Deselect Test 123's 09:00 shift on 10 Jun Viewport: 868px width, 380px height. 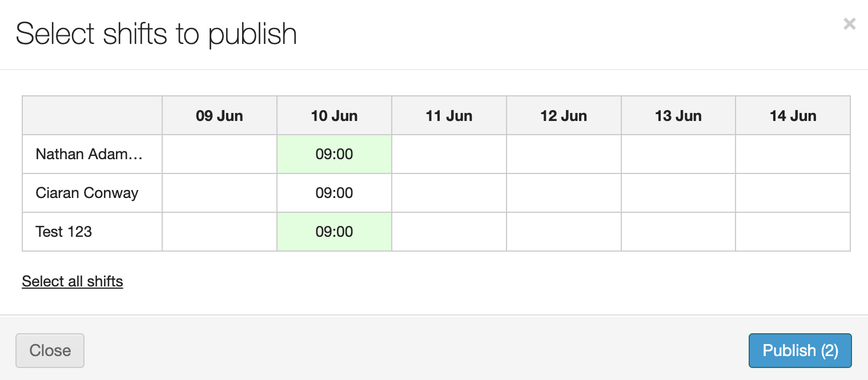[334, 232]
